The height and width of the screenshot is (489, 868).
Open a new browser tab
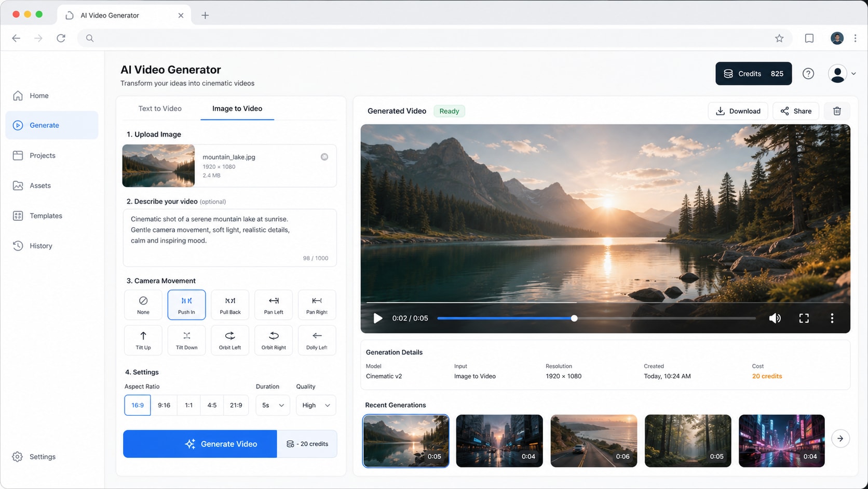pos(205,15)
